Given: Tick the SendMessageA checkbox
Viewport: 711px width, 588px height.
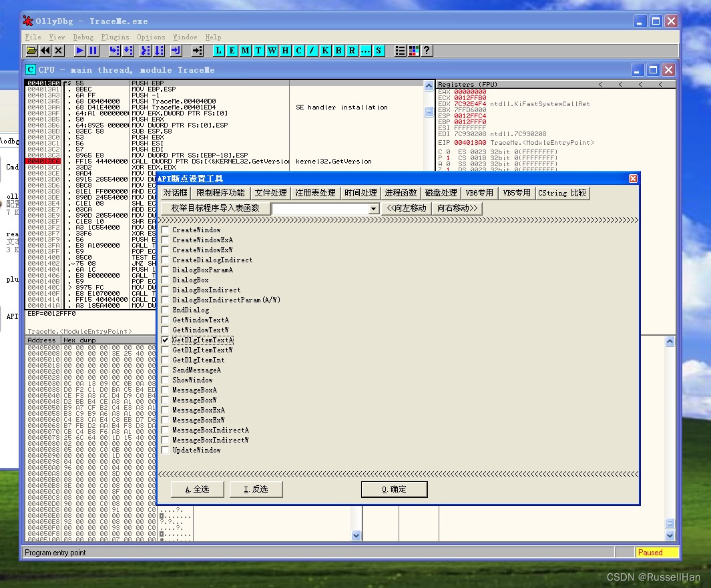Looking at the screenshot, I should [x=165, y=370].
